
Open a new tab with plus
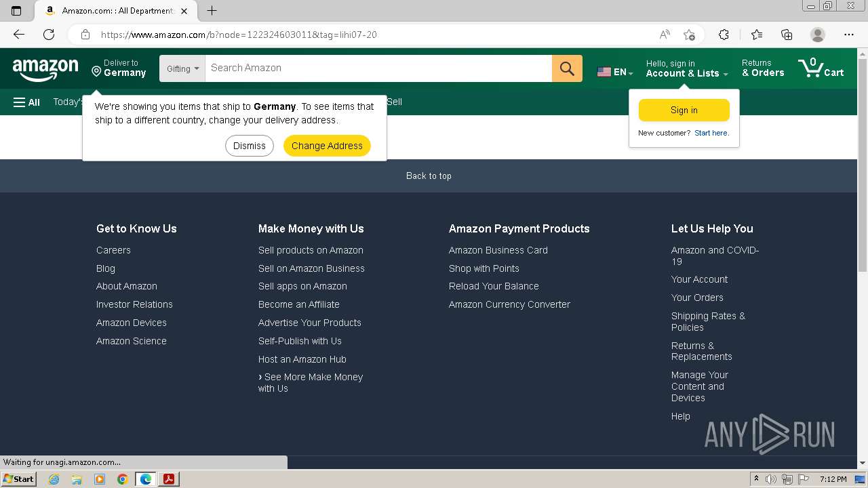pos(212,11)
